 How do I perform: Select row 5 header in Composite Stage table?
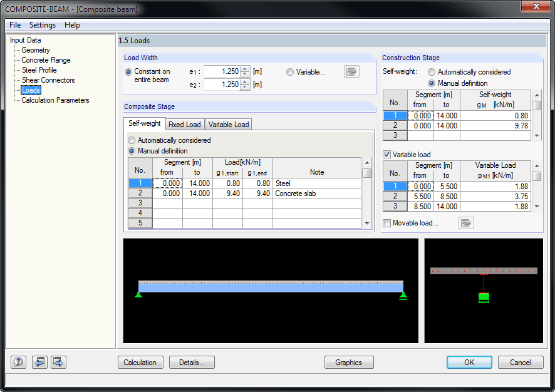click(140, 223)
